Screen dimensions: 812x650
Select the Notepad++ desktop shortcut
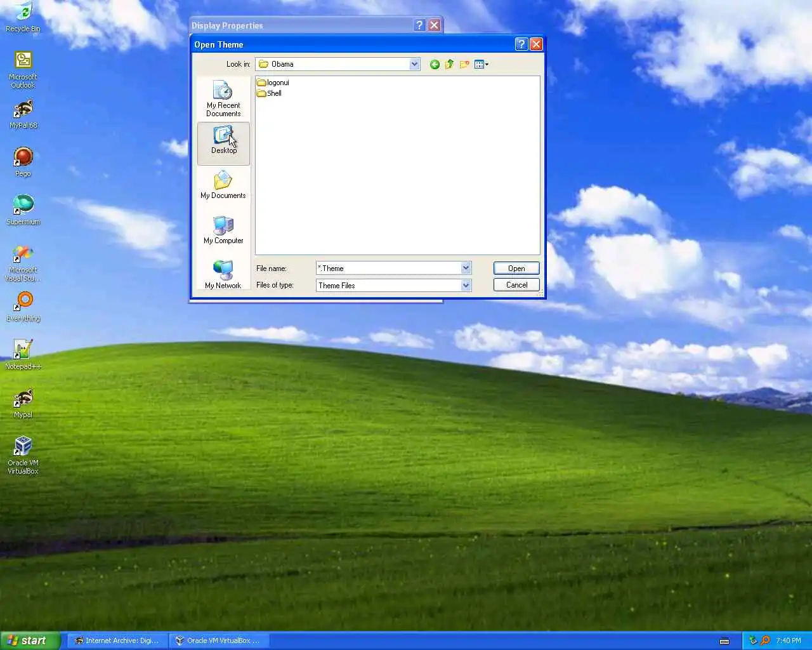23,355
